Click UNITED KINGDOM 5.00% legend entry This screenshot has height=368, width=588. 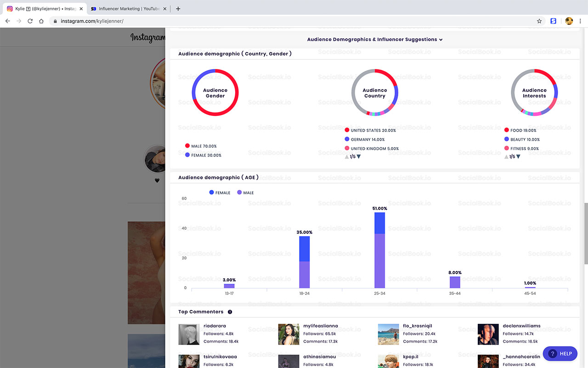click(372, 149)
